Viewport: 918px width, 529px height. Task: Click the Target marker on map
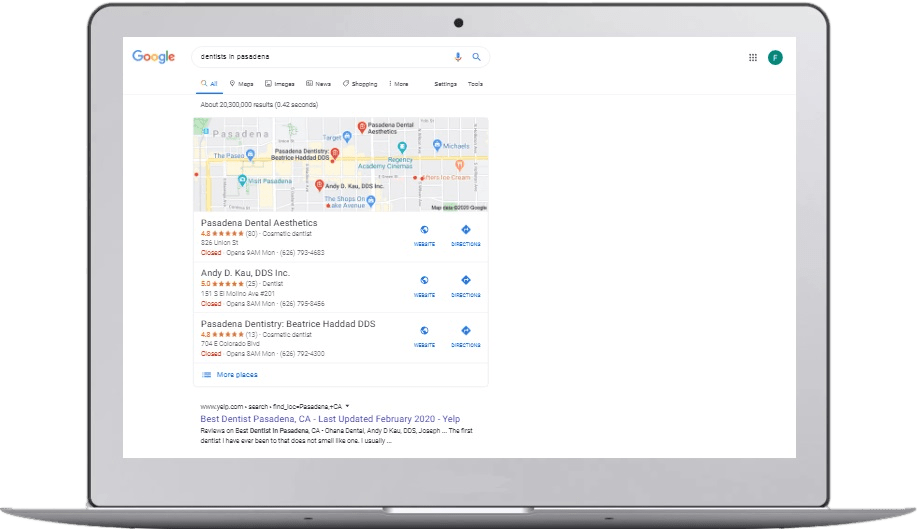click(347, 137)
